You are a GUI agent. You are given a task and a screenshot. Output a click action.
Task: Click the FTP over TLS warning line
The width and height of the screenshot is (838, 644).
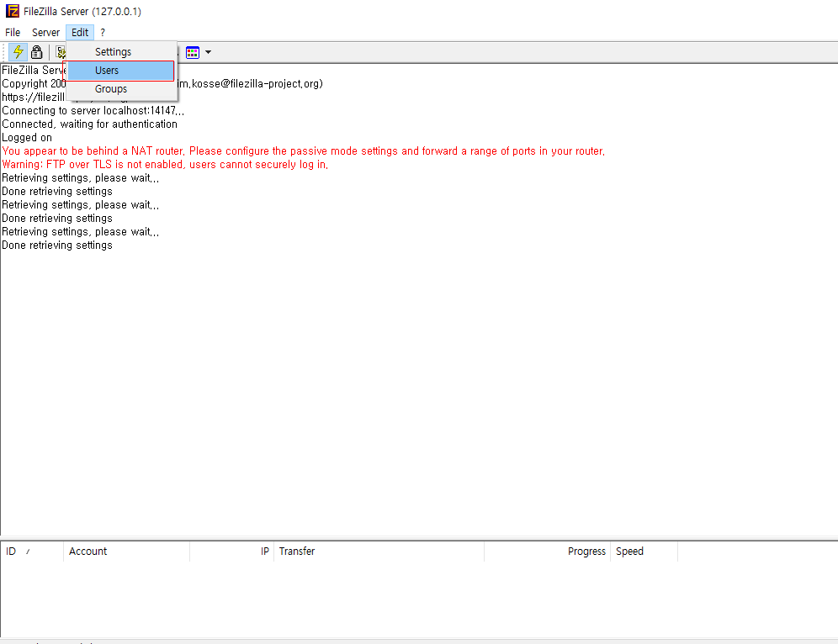click(165, 165)
